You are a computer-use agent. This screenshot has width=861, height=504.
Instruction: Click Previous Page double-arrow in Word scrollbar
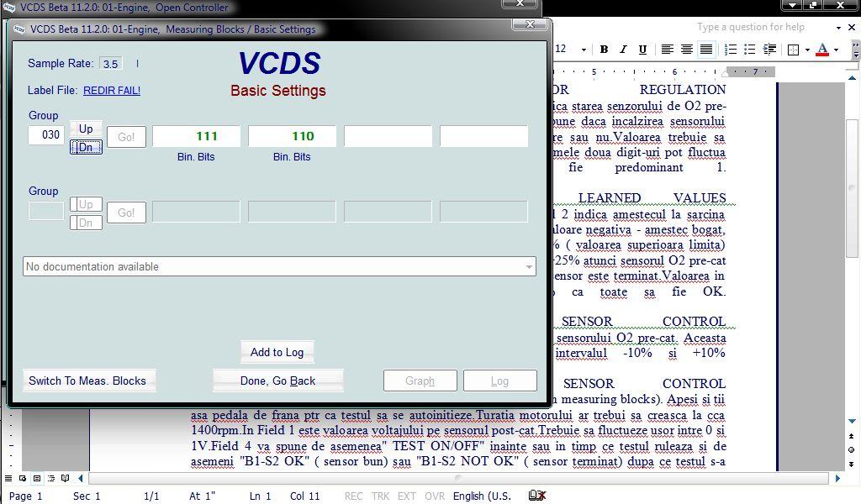coord(851,437)
